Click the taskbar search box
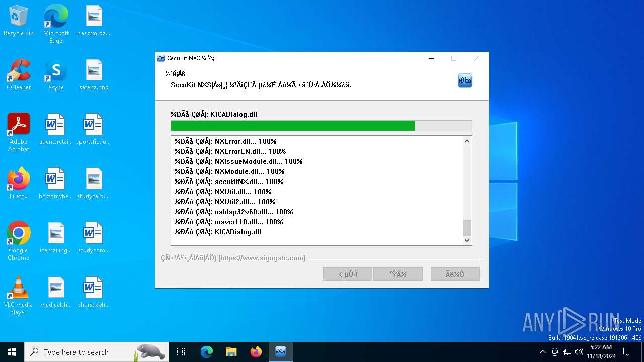 click(x=96, y=352)
